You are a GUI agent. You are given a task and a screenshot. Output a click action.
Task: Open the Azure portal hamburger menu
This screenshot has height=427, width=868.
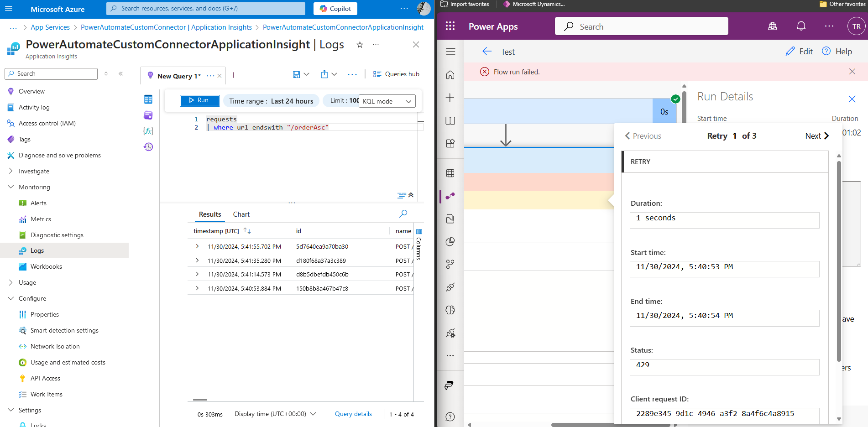click(9, 9)
